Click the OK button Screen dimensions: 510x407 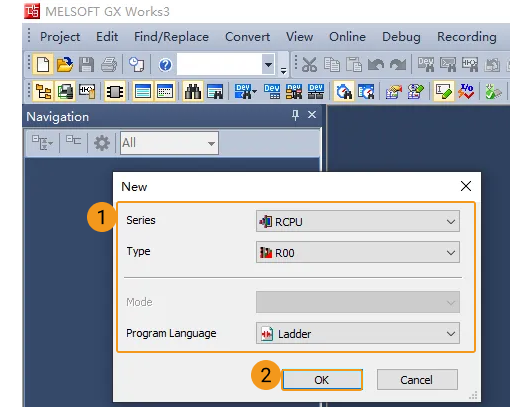click(x=322, y=379)
